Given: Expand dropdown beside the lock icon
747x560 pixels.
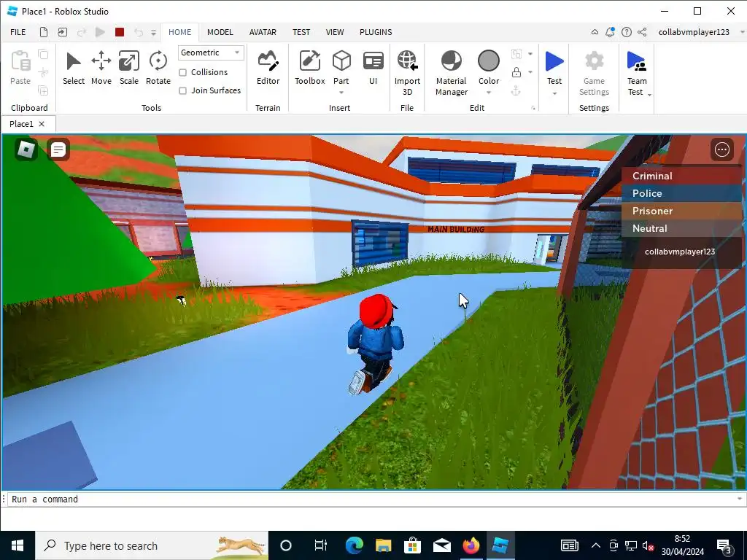Looking at the screenshot, I should [530, 72].
